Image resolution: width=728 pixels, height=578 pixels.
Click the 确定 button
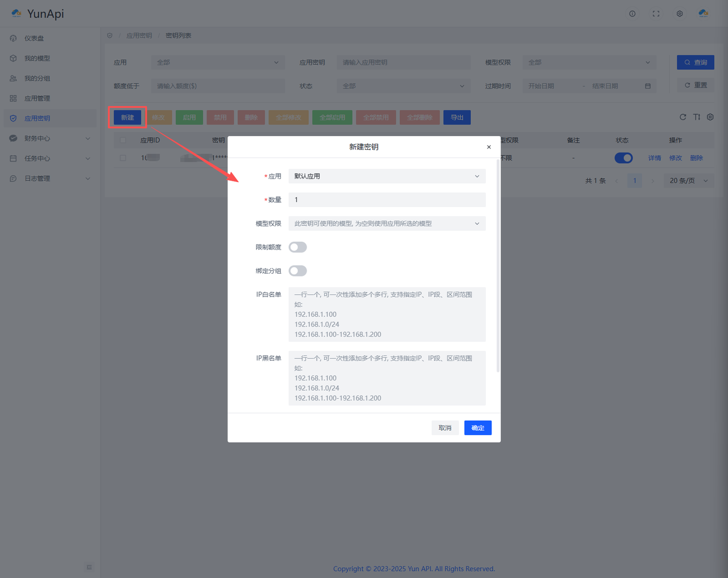point(477,428)
